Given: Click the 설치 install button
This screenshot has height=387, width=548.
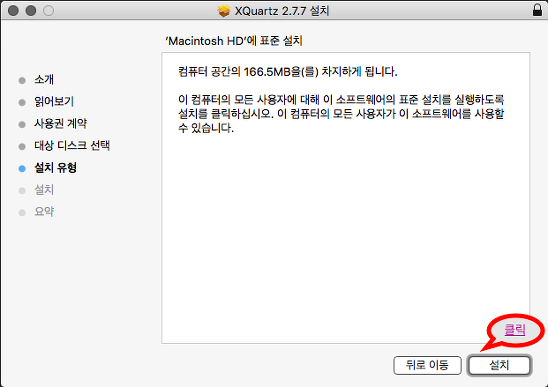Looking at the screenshot, I should (499, 365).
